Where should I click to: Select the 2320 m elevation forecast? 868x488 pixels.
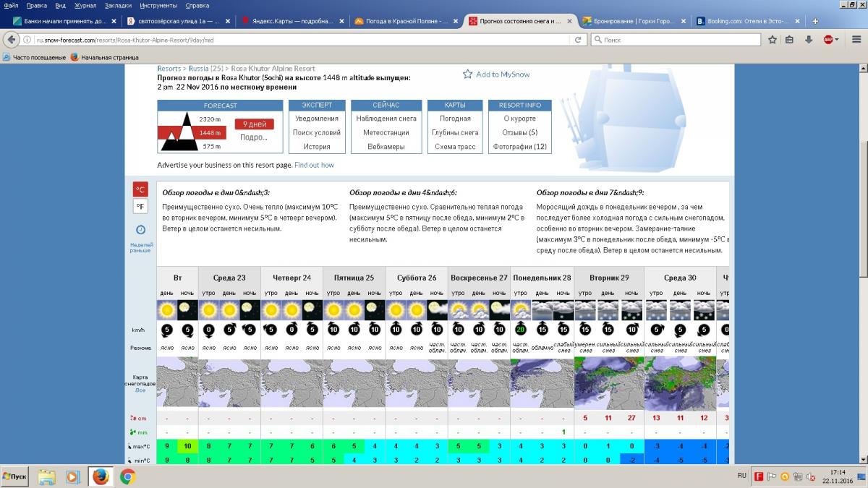210,119
